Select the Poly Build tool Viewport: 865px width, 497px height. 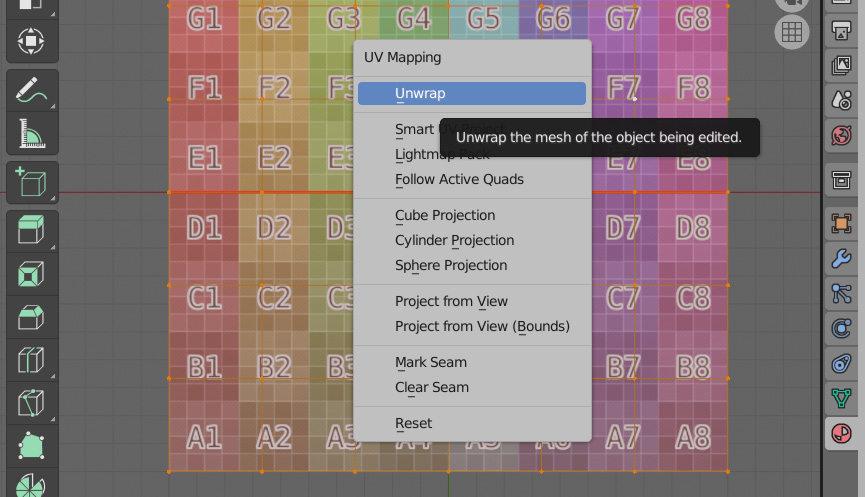[32, 446]
